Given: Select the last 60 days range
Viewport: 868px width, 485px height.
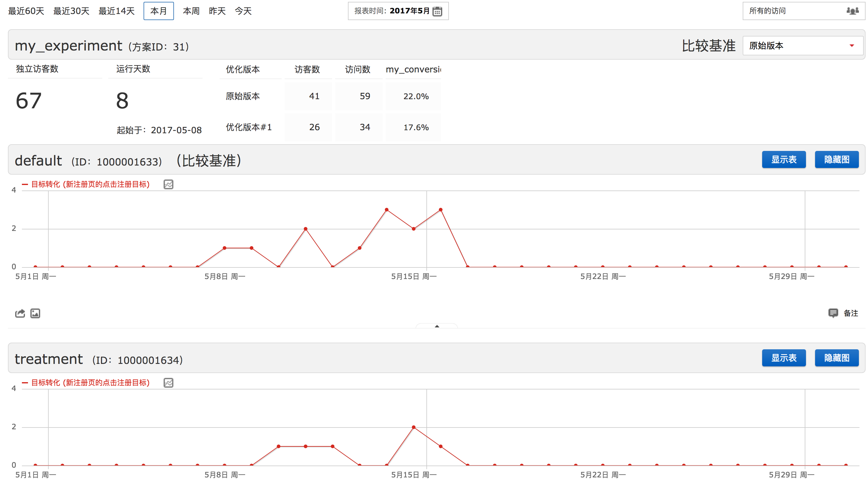Looking at the screenshot, I should click(x=26, y=11).
